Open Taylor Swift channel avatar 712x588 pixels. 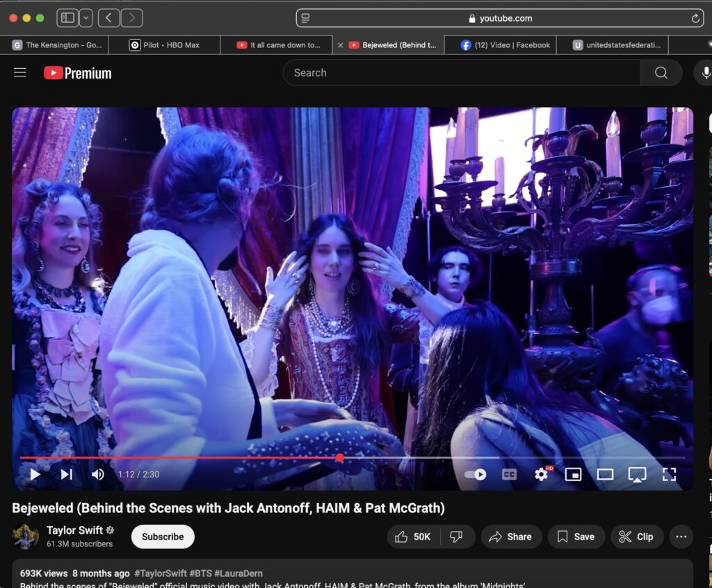(x=25, y=537)
